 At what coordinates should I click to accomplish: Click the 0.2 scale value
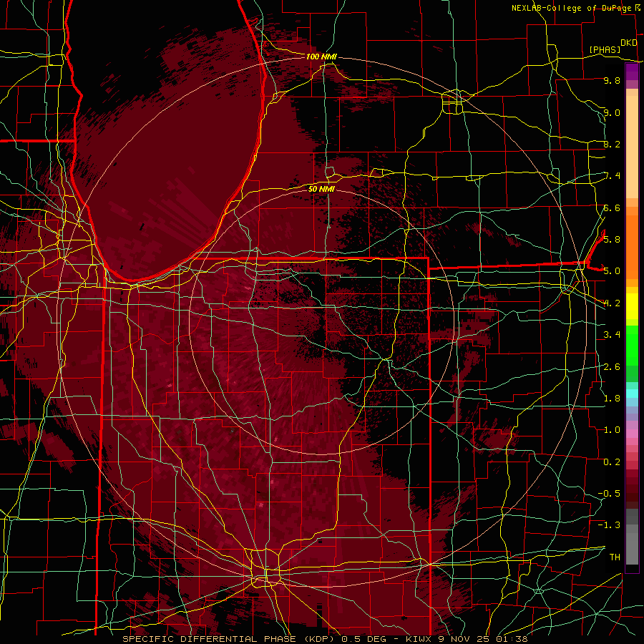[612, 462]
